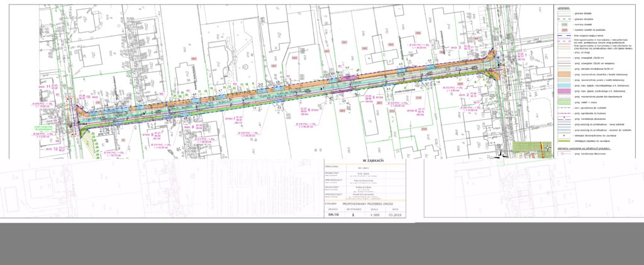This screenshot has height=265, width=644.
Task: Click the 1:500 scale value
Action: click(x=375, y=214)
